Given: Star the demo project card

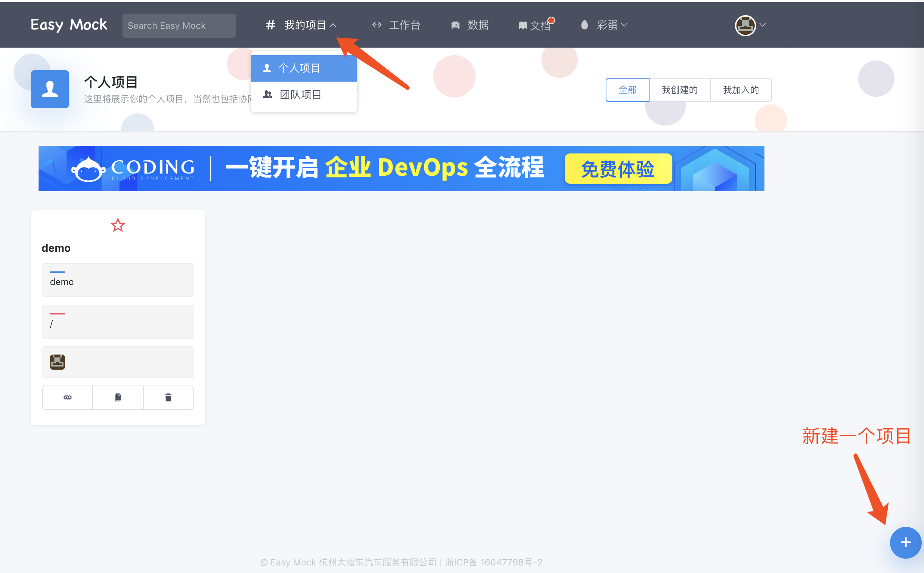Looking at the screenshot, I should tap(118, 225).
